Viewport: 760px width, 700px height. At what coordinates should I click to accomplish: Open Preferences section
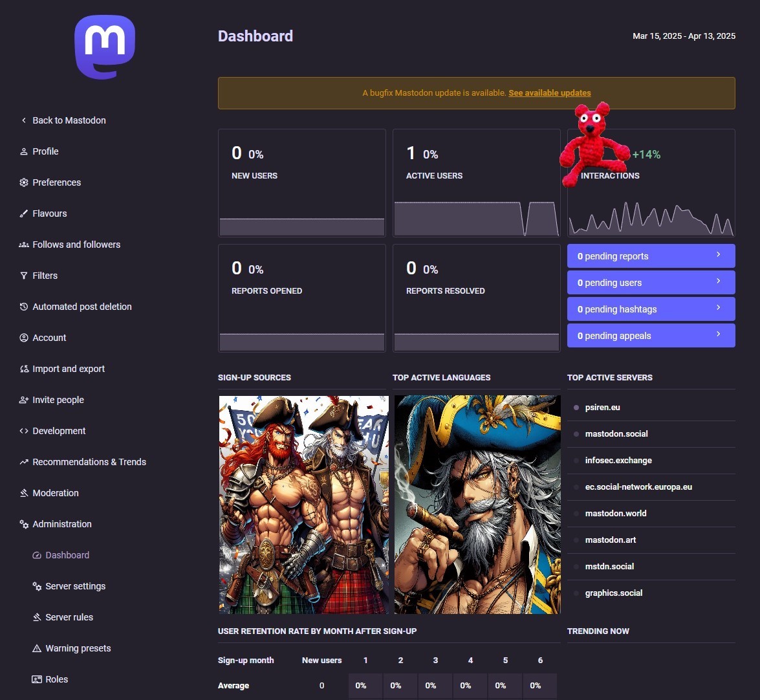click(x=56, y=182)
